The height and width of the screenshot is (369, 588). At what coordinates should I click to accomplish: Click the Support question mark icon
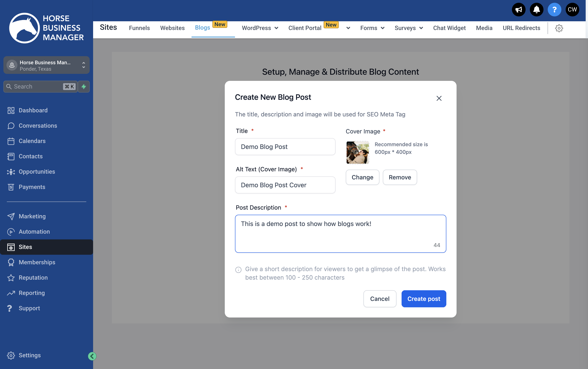(x=10, y=308)
